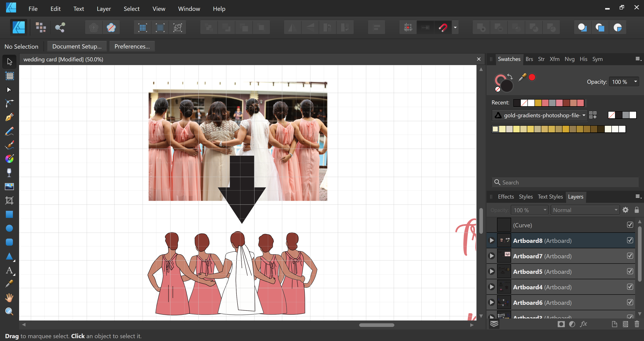
Task: Select the Rectangle tool
Action: click(x=9, y=214)
